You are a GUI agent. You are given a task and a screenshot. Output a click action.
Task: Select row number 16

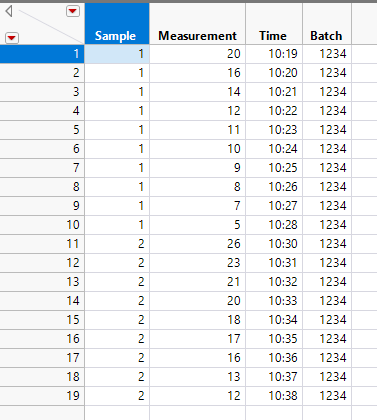pos(42,339)
